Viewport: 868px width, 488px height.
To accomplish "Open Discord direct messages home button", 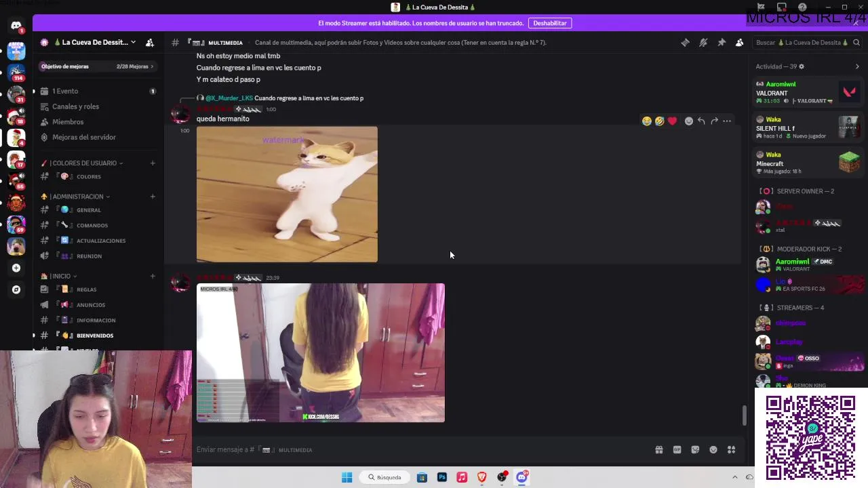I will click(x=16, y=26).
